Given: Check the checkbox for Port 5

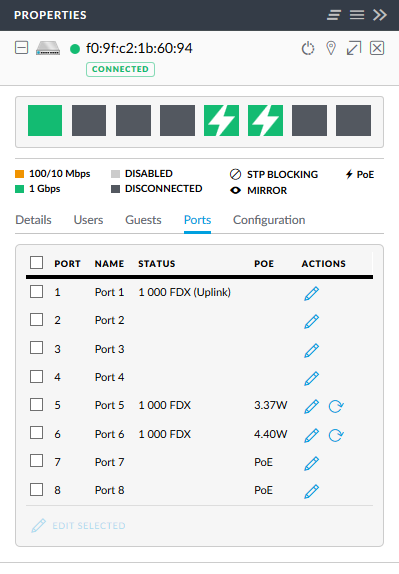Looking at the screenshot, I should pos(37,405).
